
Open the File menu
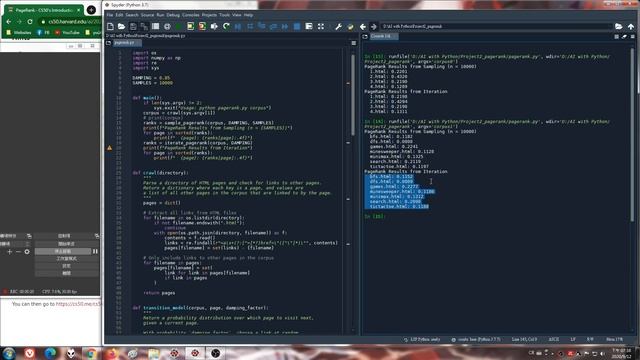click(x=110, y=15)
